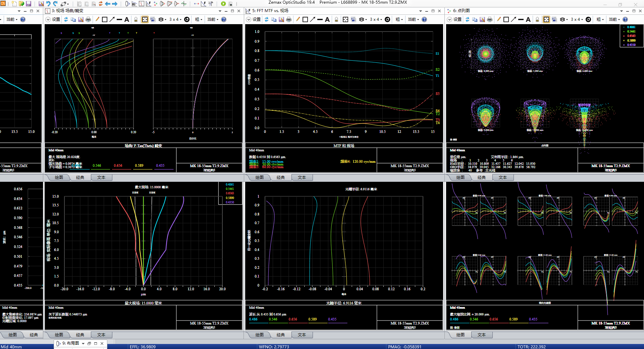
Task: Select the arrow draw tool in FFT MTF window
Action: click(x=313, y=19)
